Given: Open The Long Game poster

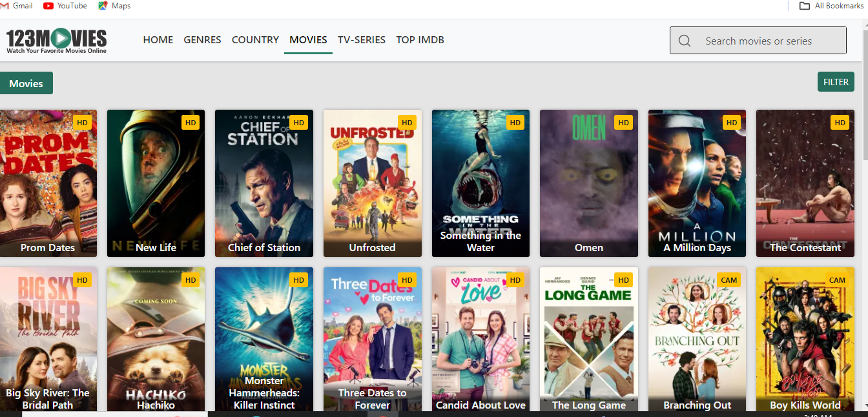Looking at the screenshot, I should 589,340.
